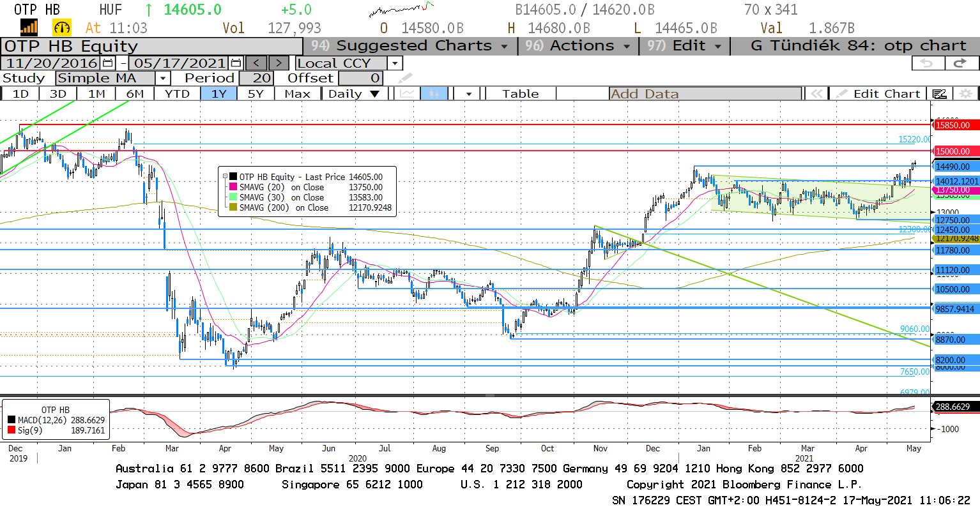Expand the Suggested Charts menu
980x519 pixels.
(410, 46)
